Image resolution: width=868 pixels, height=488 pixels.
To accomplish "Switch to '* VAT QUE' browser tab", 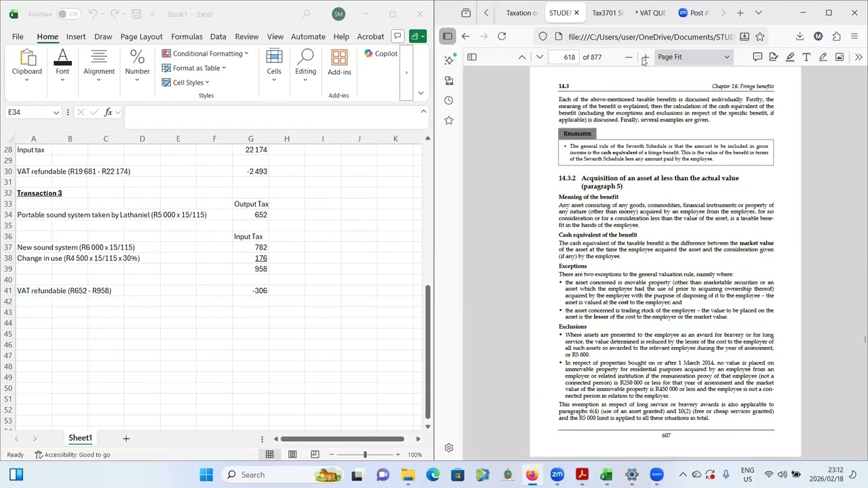I will point(650,13).
